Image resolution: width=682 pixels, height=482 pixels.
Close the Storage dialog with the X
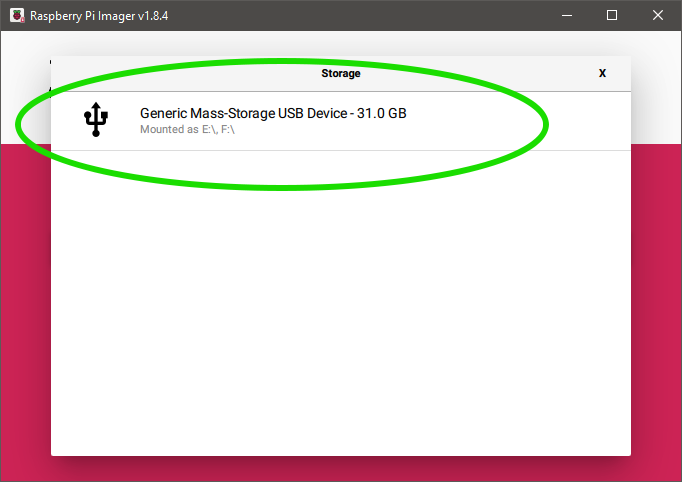coord(602,73)
